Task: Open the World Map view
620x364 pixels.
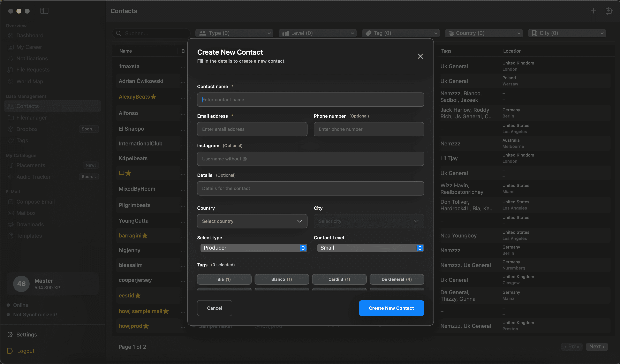Action: pos(30,81)
